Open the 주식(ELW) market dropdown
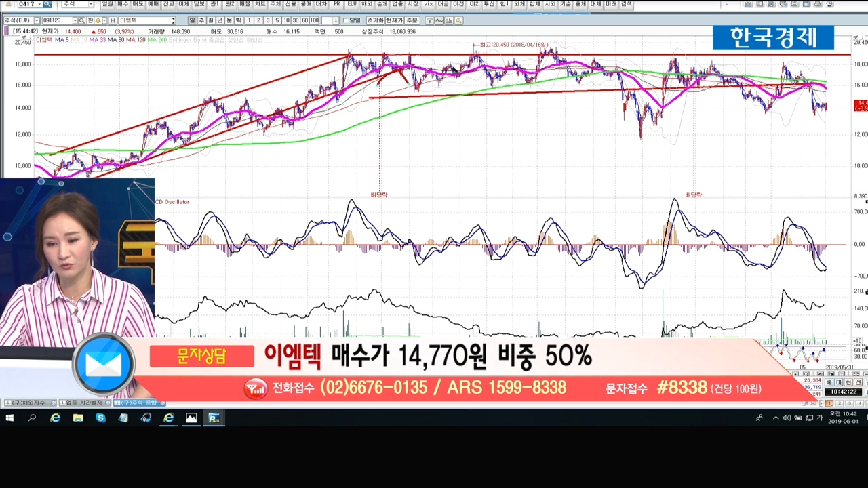Image resolution: width=868 pixels, height=488 pixels. coord(37,21)
